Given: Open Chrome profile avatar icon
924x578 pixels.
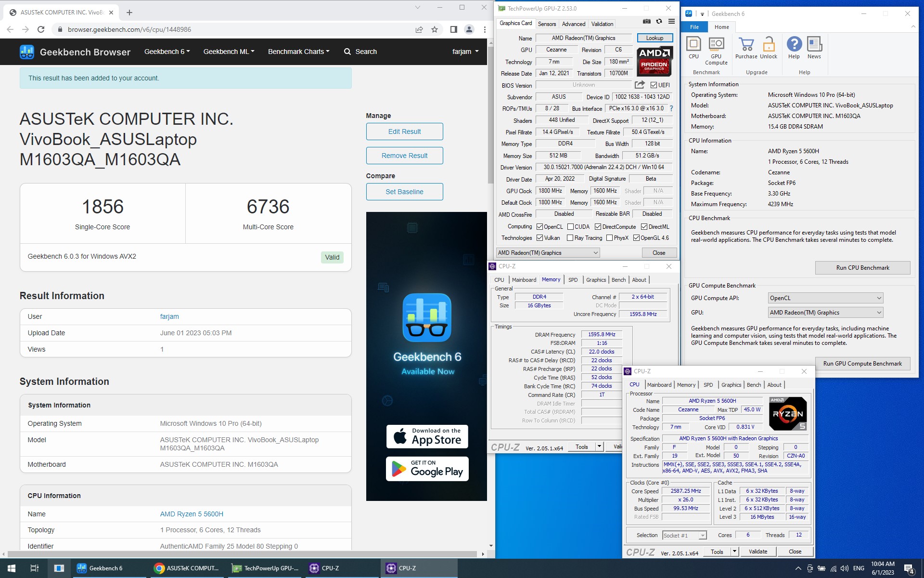Looking at the screenshot, I should click(x=469, y=29).
